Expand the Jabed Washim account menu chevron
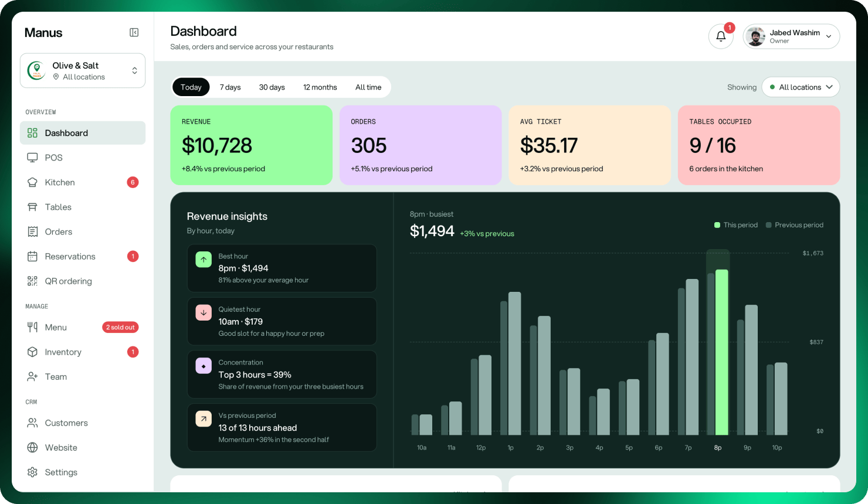This screenshot has width=868, height=504. pyautogui.click(x=829, y=36)
